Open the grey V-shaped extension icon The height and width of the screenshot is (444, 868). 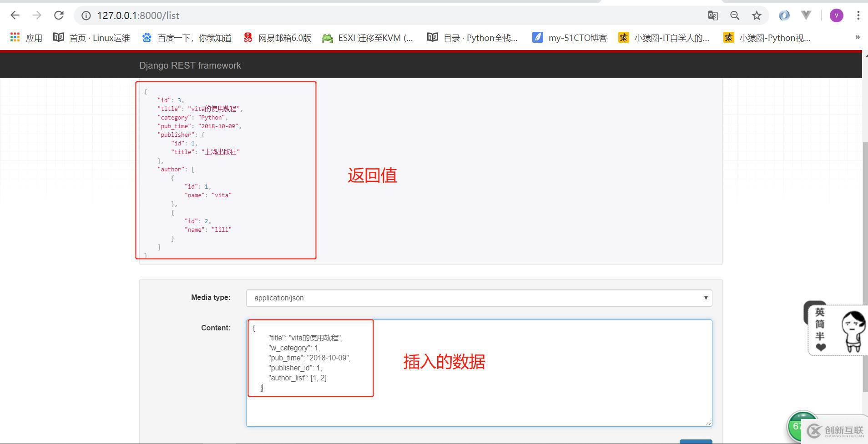[x=806, y=15]
